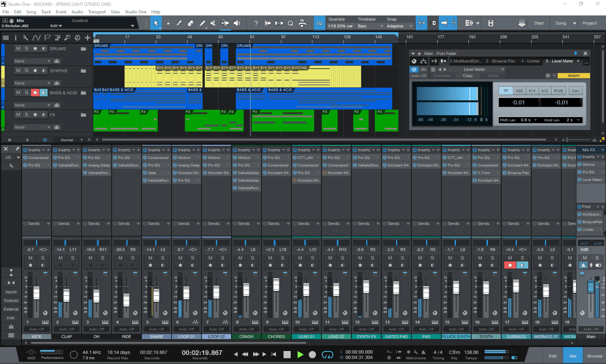
Task: Solo the CLAP mixer channel
Action: tap(73, 258)
